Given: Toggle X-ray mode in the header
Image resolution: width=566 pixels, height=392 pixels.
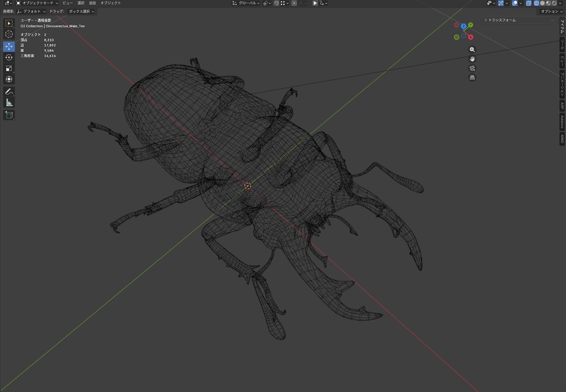Looking at the screenshot, I should click(x=528, y=3).
